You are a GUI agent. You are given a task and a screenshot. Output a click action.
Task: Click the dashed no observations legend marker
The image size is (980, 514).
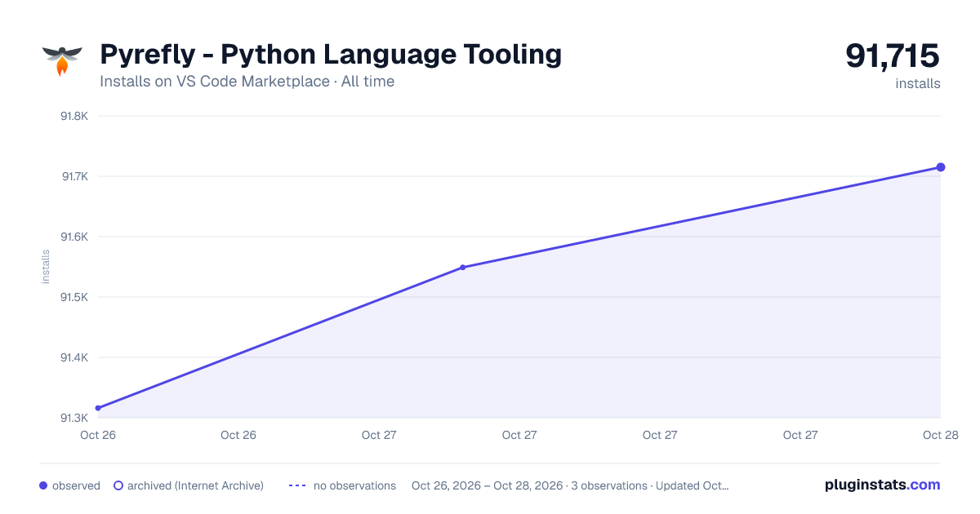coord(297,485)
